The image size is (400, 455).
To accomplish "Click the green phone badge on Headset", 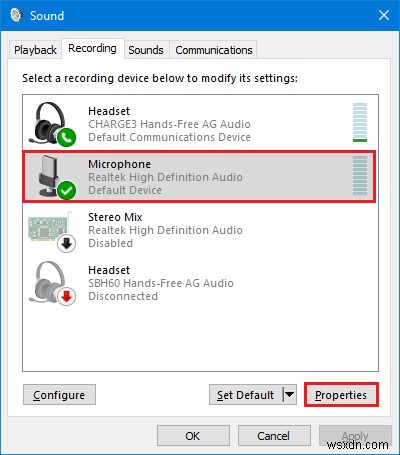I will [x=66, y=137].
